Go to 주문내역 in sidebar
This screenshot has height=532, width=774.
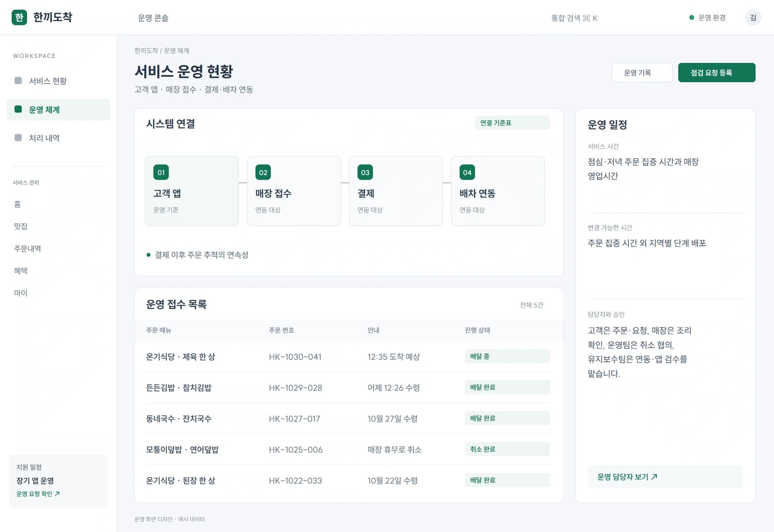coord(28,249)
